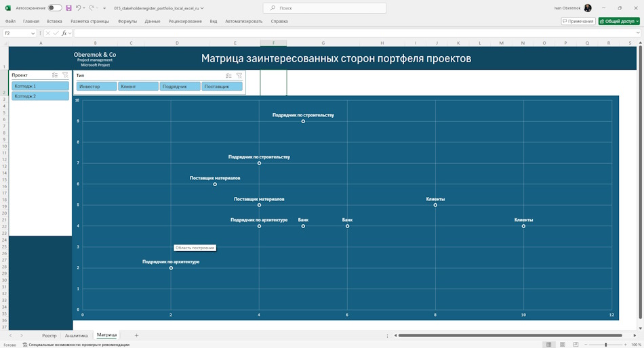The image size is (644, 348).
Task: Save the workbook with the floppy disk icon
Action: pos(68,8)
